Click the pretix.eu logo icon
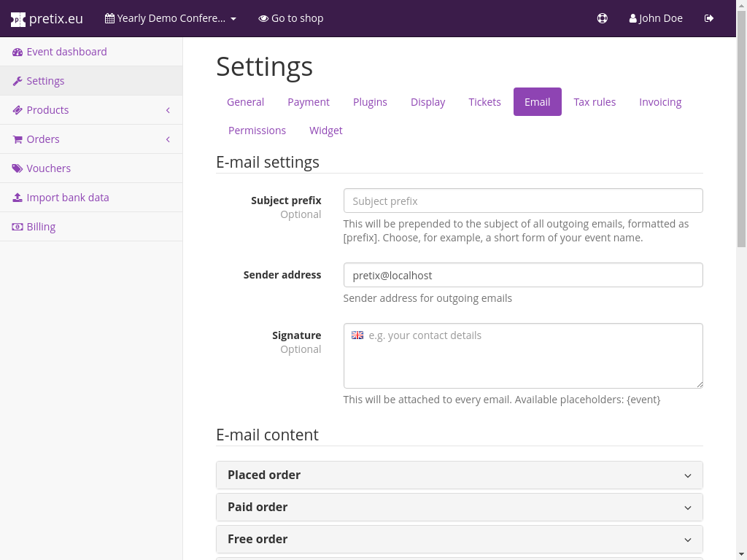The width and height of the screenshot is (747, 560). pos(18,19)
